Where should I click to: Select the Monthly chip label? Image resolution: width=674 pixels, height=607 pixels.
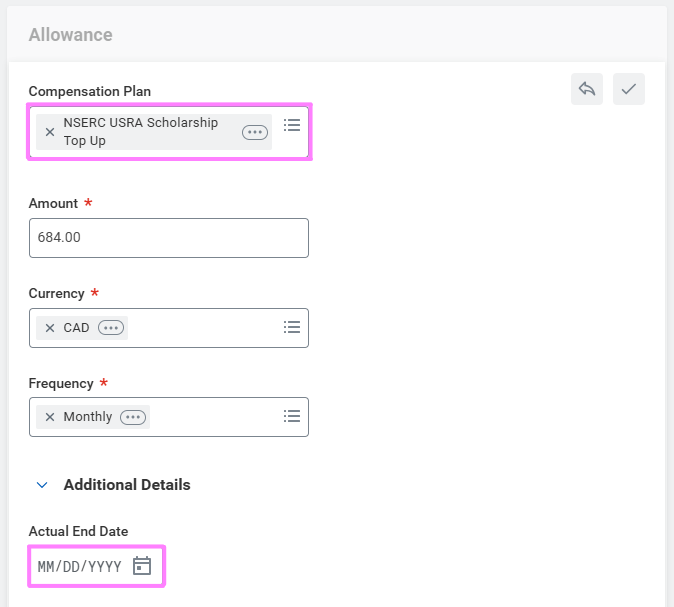click(88, 417)
